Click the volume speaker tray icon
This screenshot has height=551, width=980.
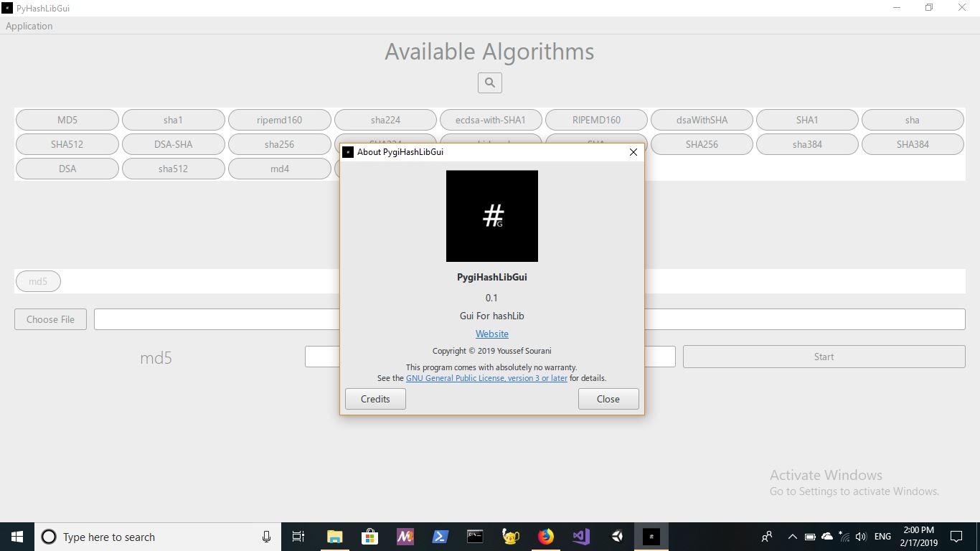[861, 537]
